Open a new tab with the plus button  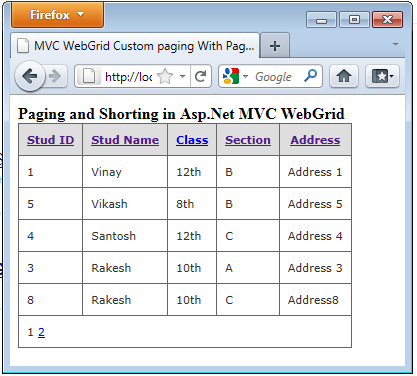point(275,46)
